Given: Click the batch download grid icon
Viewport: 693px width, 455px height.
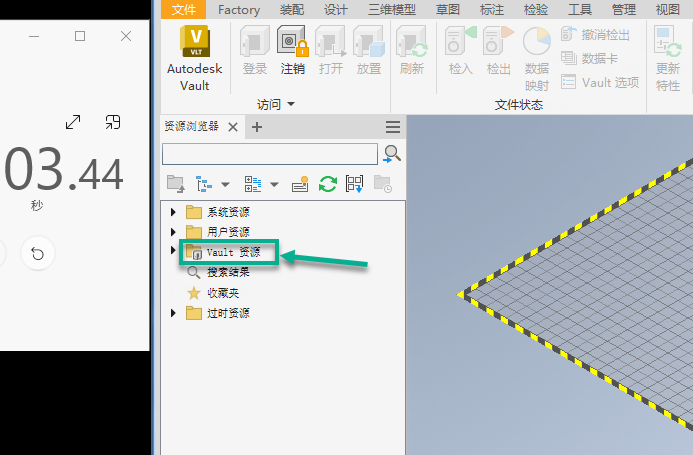Looking at the screenshot, I should point(354,184).
